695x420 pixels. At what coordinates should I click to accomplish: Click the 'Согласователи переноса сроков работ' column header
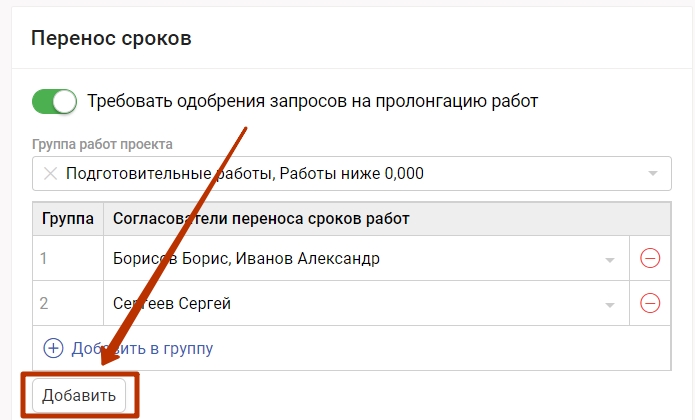pos(262,219)
